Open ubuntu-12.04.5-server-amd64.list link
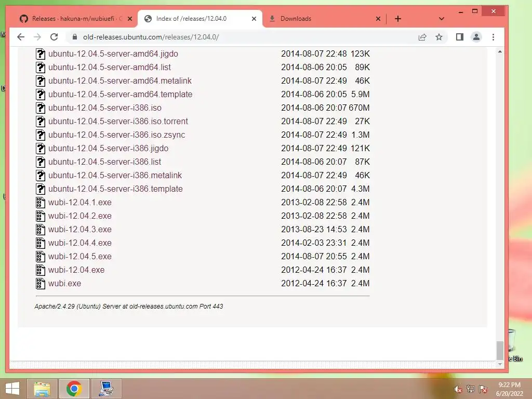532x399 pixels. pyautogui.click(x=109, y=67)
